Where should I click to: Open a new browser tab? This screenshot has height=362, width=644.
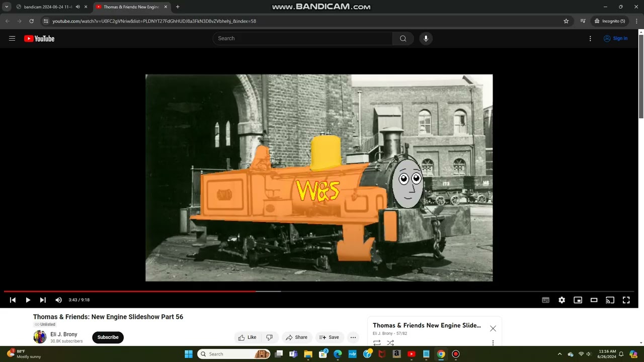click(178, 7)
